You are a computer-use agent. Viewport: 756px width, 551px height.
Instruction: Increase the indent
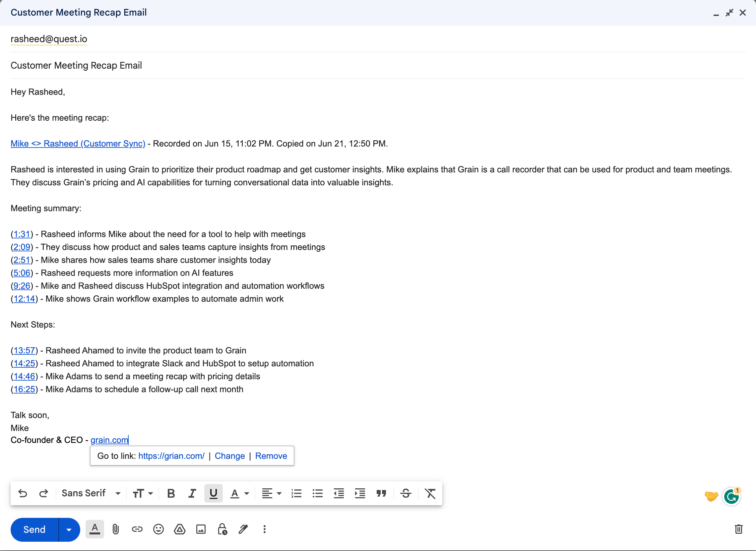coord(360,493)
